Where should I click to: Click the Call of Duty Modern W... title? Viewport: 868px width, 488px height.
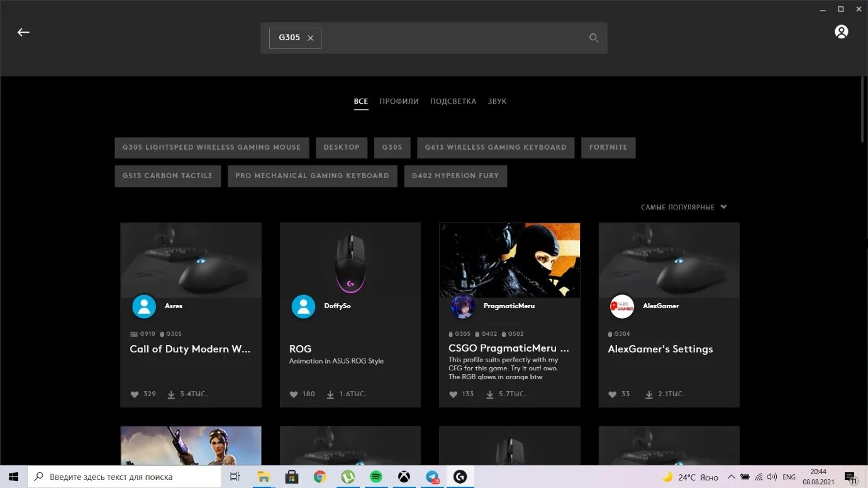[191, 349]
